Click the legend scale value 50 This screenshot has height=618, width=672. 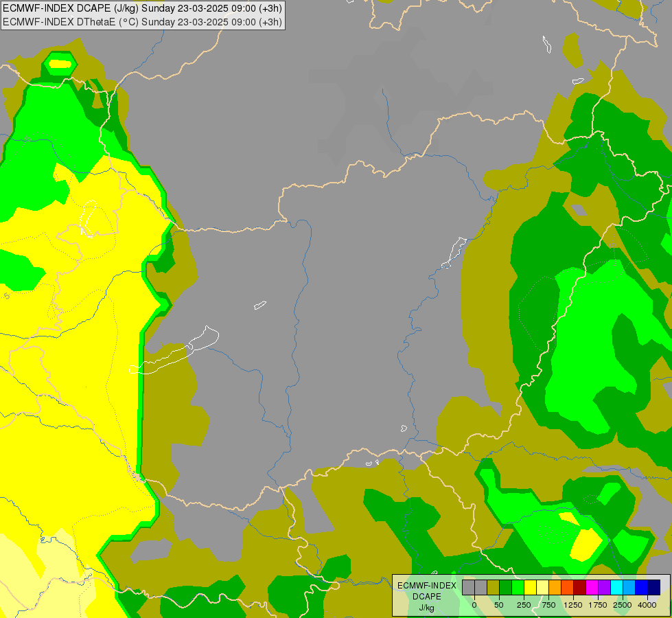coord(499,605)
